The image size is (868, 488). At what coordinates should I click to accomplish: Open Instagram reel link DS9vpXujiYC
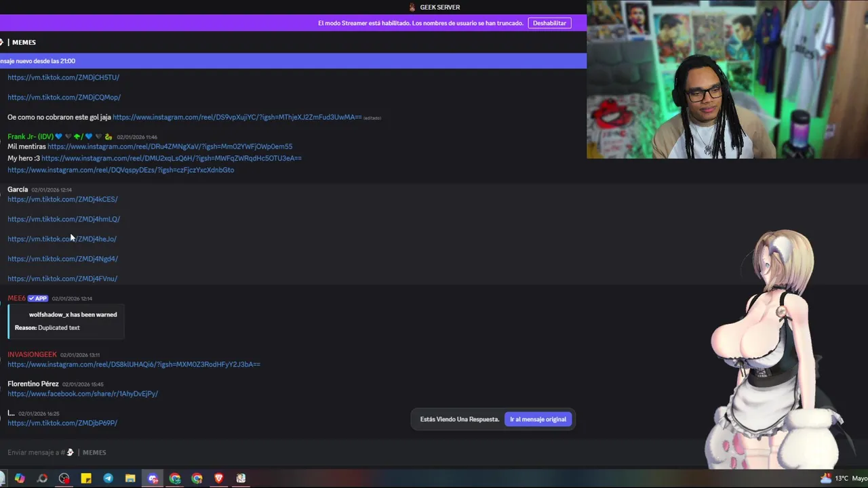237,117
